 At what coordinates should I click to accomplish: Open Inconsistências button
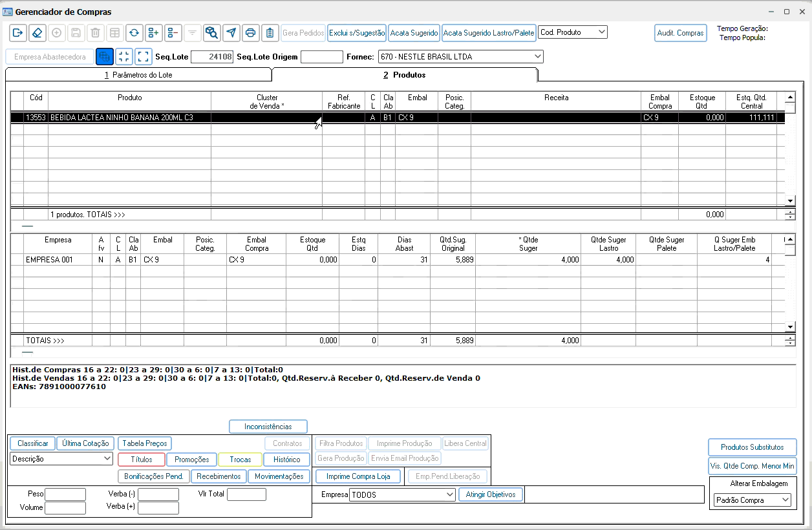click(x=268, y=427)
